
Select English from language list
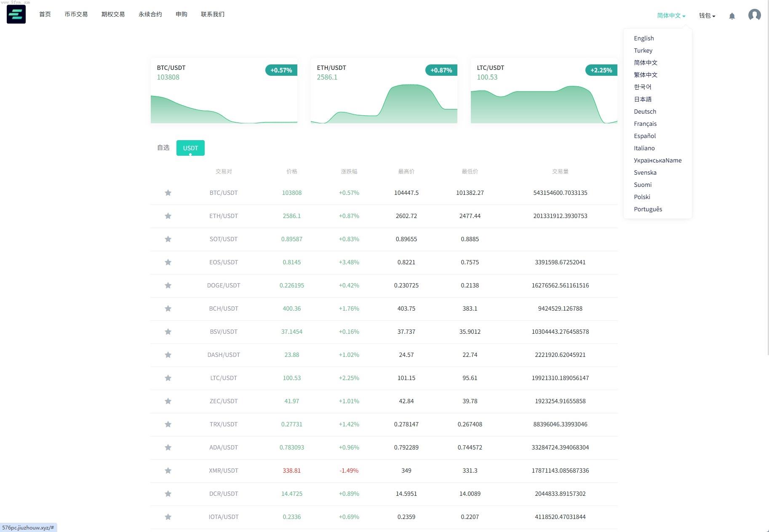point(644,38)
